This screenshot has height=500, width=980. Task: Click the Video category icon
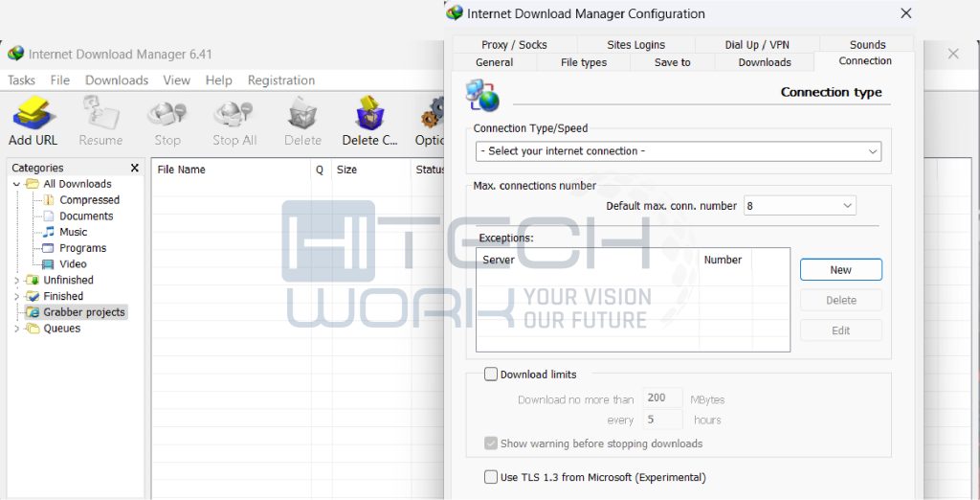pos(48,264)
